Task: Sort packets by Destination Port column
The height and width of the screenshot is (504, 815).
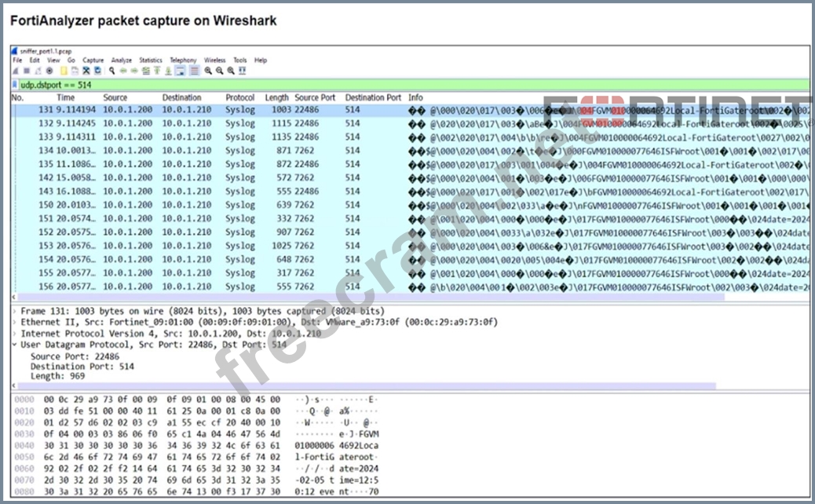Action: click(x=372, y=97)
